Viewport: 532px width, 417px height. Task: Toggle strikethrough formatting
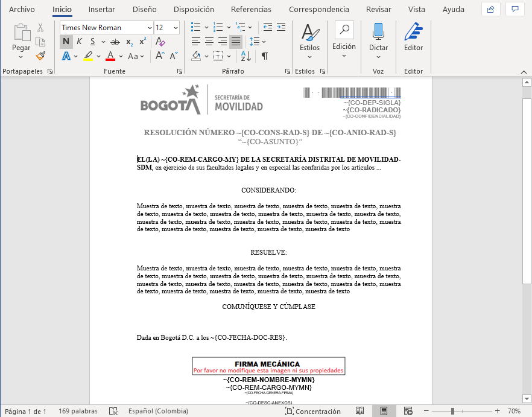click(x=115, y=42)
